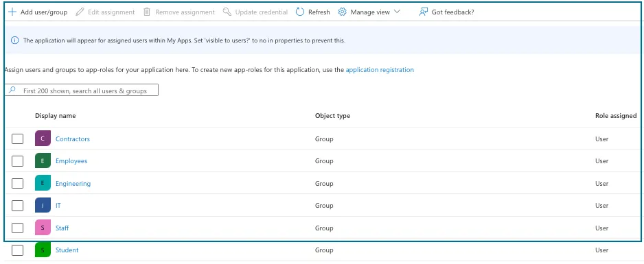Click the teal Engineering avatar icon
This screenshot has height=264, width=644.
point(43,183)
